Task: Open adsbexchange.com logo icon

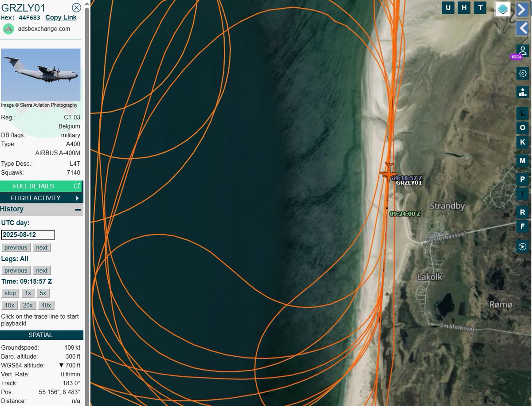Action: (8, 29)
